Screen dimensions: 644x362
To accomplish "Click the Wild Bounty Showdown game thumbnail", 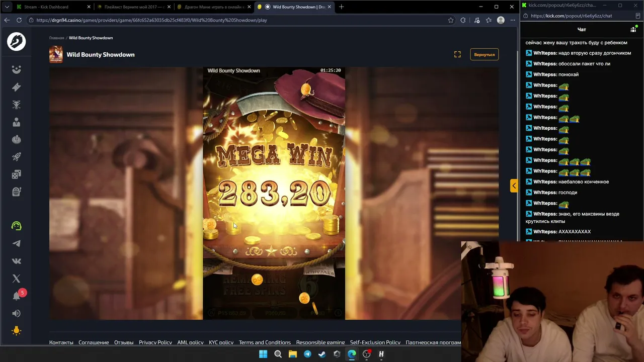I will [x=56, y=54].
